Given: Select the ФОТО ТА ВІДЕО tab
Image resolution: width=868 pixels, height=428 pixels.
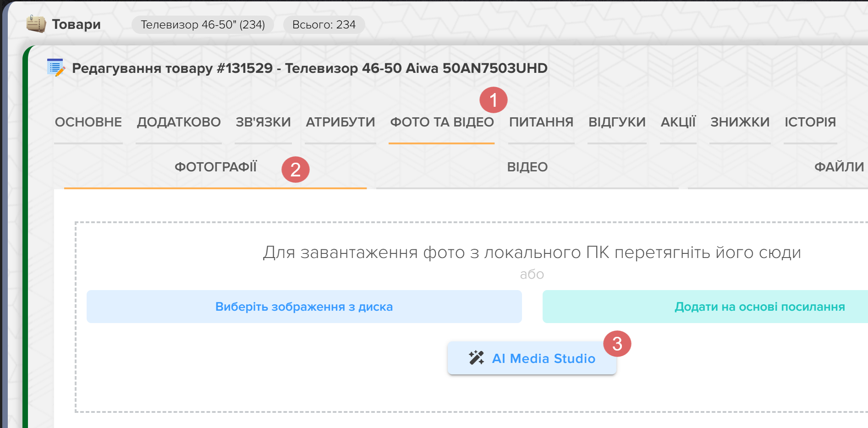Looking at the screenshot, I should pyautogui.click(x=442, y=122).
